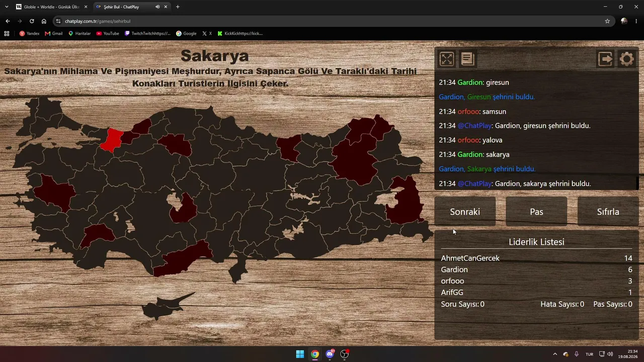Screen dimensions: 644x362
Task: Click the 'Soru Sayısı: 0' counter
Action: [462, 304]
